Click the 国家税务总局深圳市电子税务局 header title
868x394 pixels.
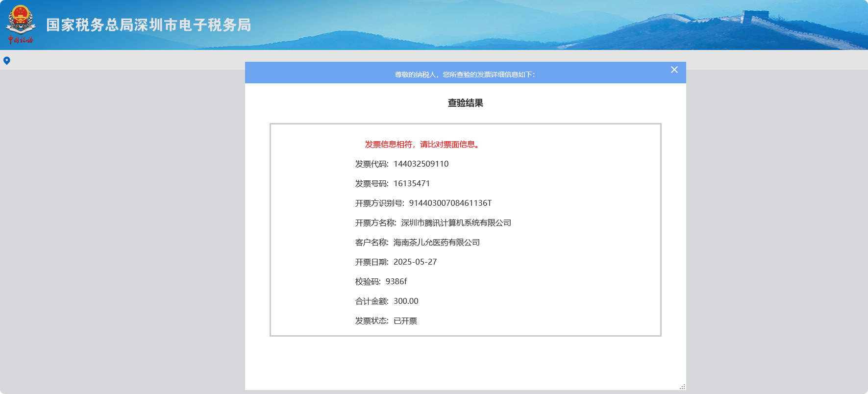point(149,25)
